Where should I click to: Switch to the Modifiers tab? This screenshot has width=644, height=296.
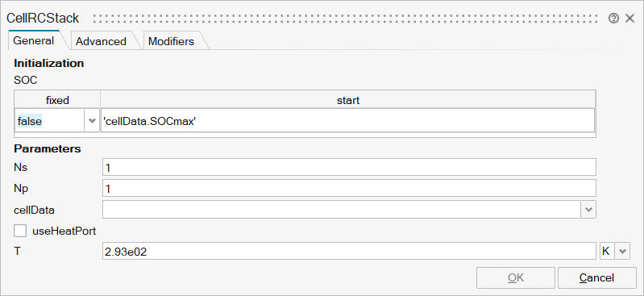(x=171, y=41)
